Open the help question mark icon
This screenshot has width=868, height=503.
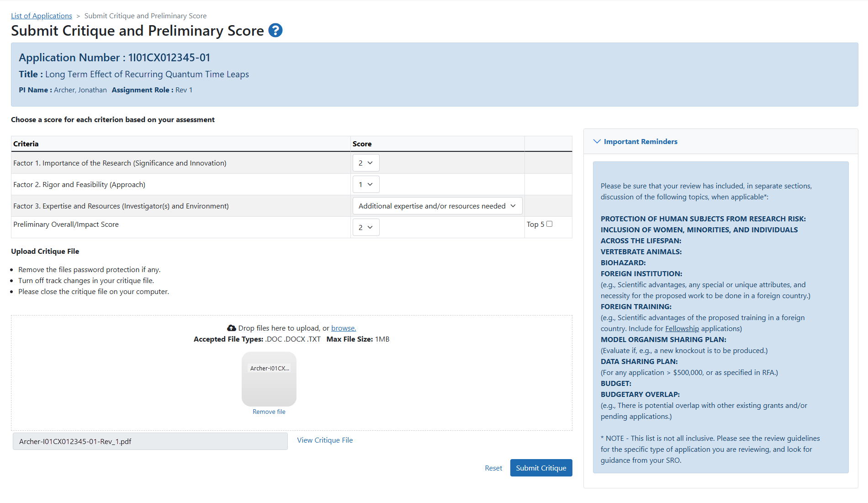[275, 30]
